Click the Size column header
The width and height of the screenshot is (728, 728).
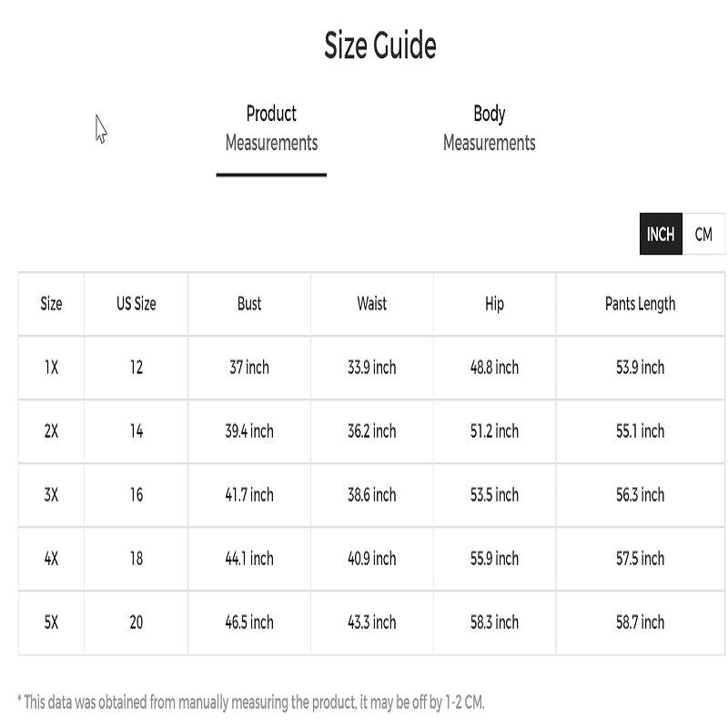51,304
